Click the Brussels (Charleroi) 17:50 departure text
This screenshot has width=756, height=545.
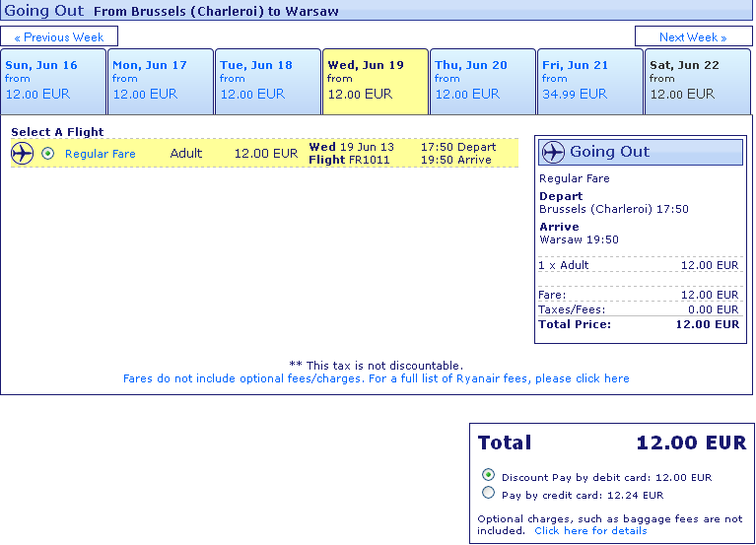coord(614,209)
